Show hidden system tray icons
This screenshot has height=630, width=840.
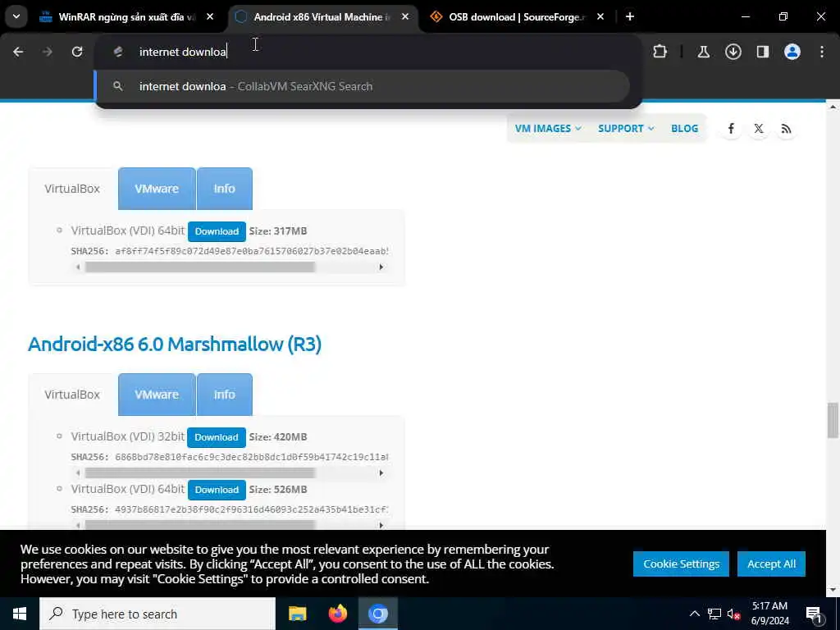point(694,614)
